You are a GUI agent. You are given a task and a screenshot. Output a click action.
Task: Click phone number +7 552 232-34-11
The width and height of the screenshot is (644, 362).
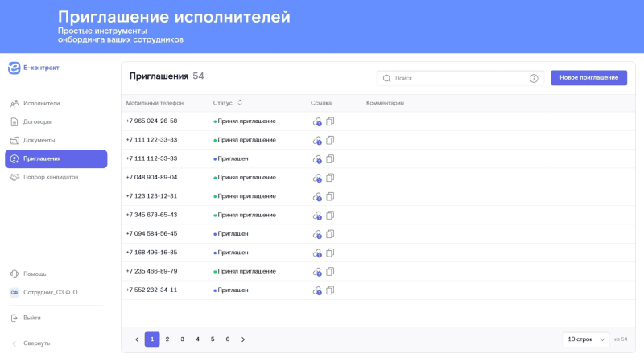pyautogui.click(x=151, y=290)
